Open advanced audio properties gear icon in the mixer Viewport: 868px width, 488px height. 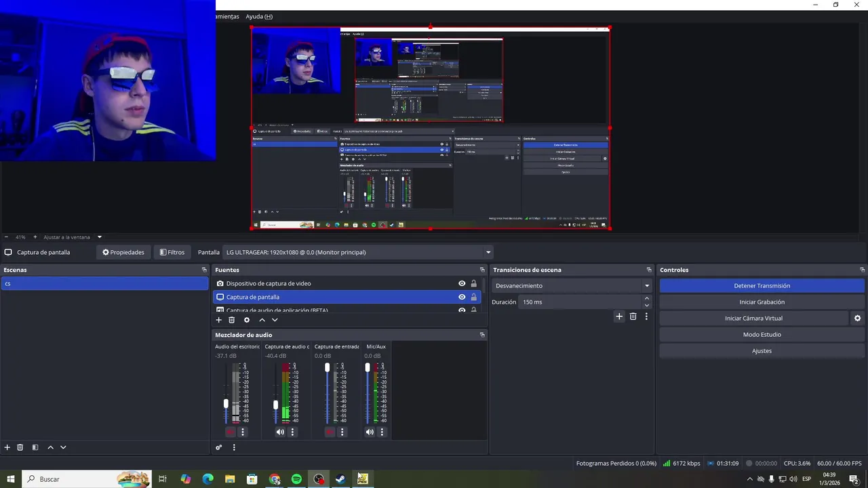tap(218, 447)
